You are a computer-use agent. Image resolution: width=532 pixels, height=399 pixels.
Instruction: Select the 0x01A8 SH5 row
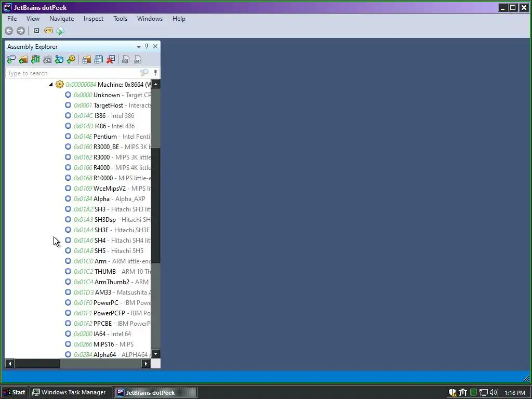point(104,251)
